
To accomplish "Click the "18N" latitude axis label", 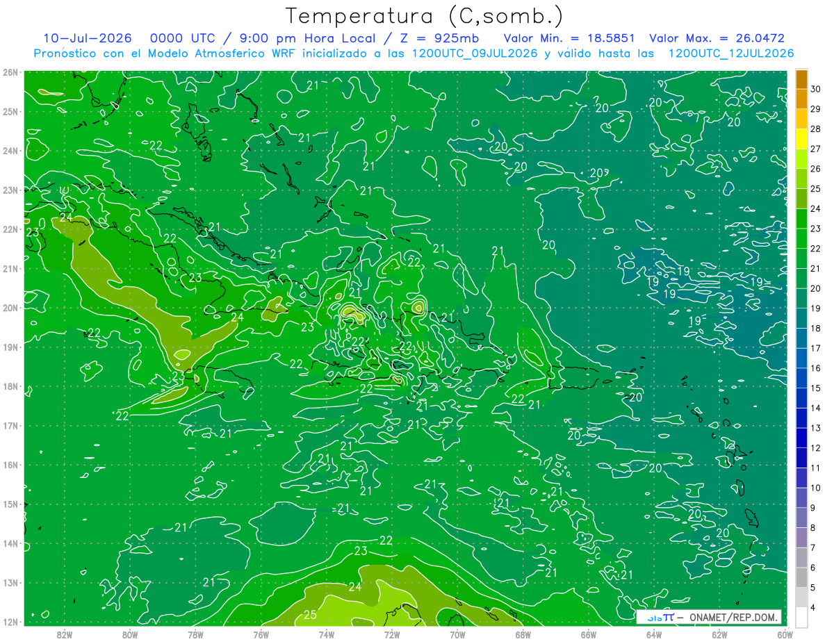I will coord(11,386).
